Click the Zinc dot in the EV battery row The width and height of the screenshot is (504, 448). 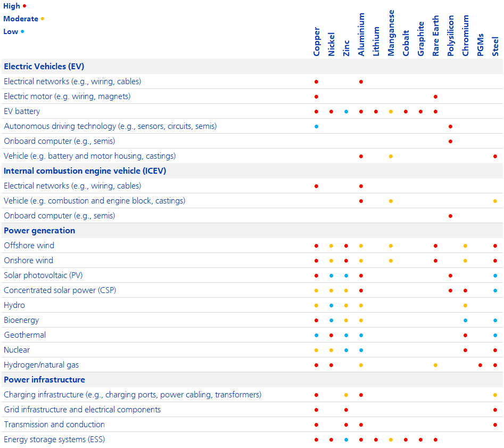(346, 111)
